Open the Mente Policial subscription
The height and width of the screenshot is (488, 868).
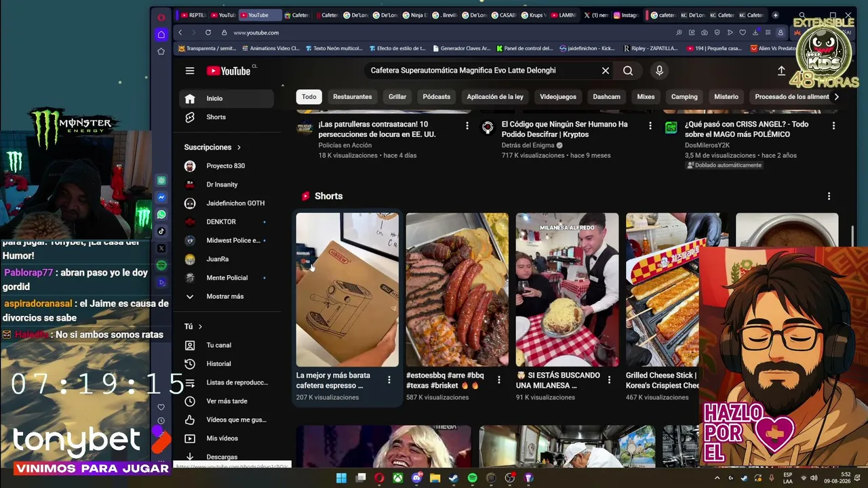point(226,278)
